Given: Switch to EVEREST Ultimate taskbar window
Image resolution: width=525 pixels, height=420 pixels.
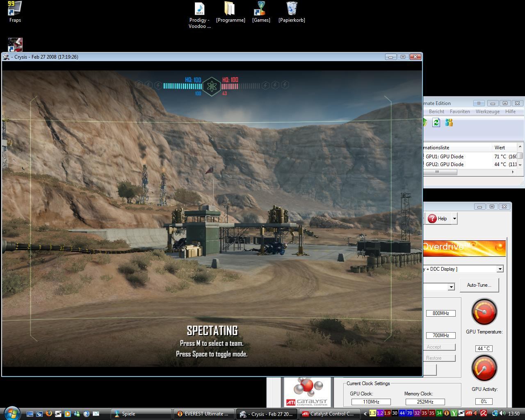Looking at the screenshot, I should (x=204, y=414).
